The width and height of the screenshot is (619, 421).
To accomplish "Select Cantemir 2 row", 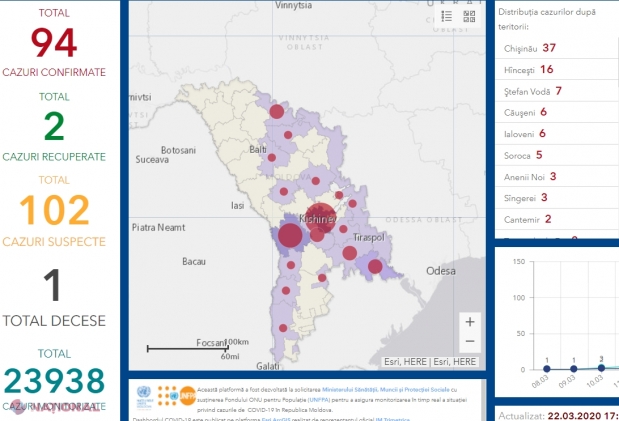I will 557,219.
